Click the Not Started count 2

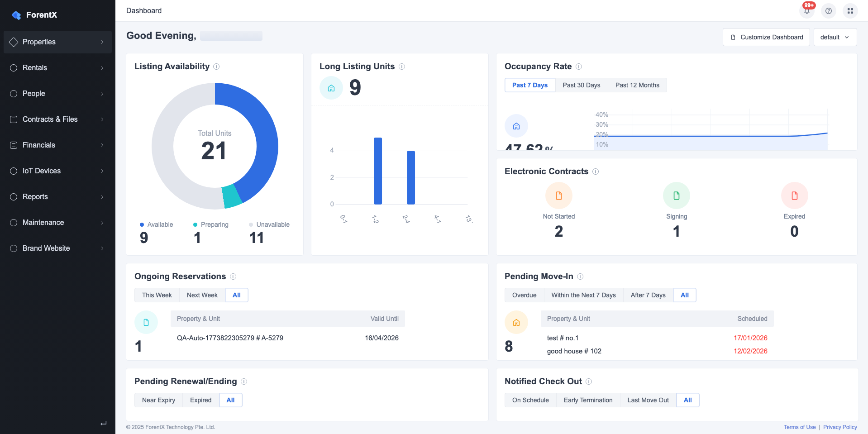pyautogui.click(x=559, y=232)
